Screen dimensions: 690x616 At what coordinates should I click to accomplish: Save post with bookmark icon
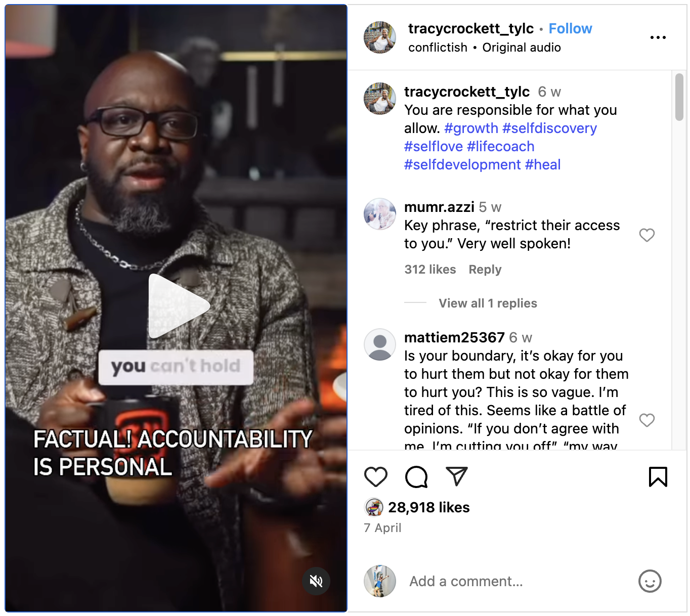point(658,477)
